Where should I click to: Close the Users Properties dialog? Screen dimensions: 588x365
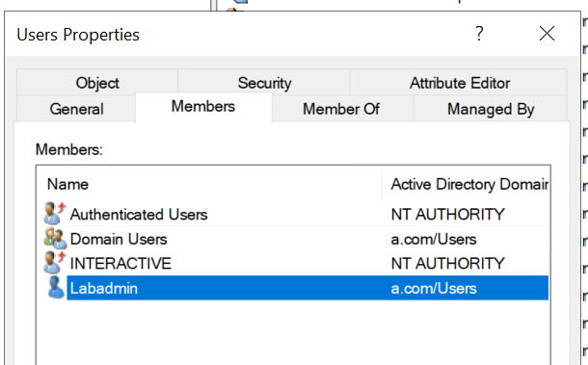tap(547, 34)
